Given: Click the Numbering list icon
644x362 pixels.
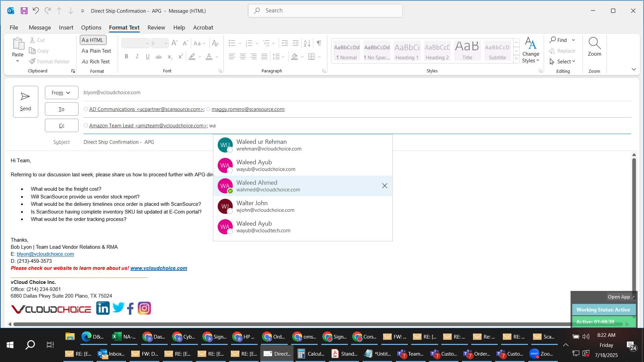Looking at the screenshot, I should point(249,43).
